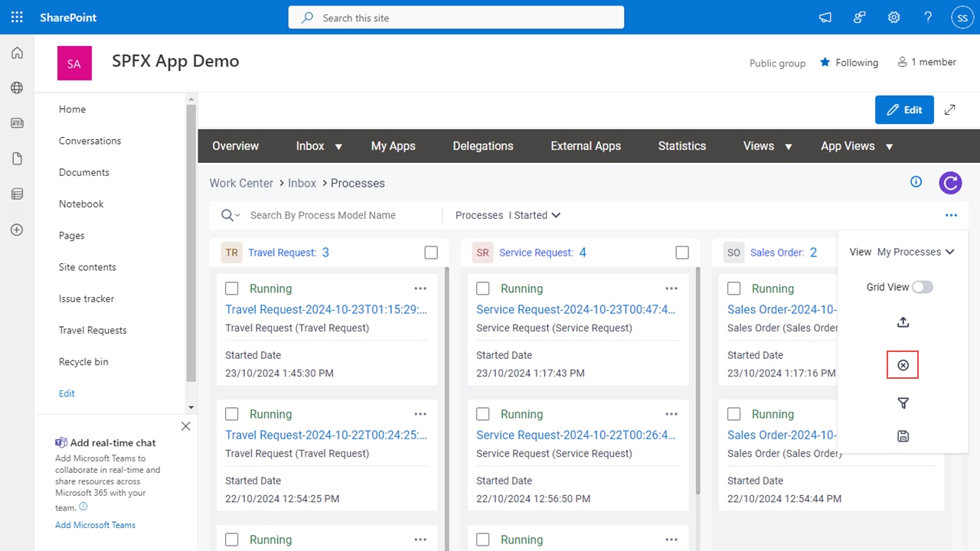Open ellipsis menu on Service Request 00:26:4 card
The image size is (980, 551).
click(671, 414)
